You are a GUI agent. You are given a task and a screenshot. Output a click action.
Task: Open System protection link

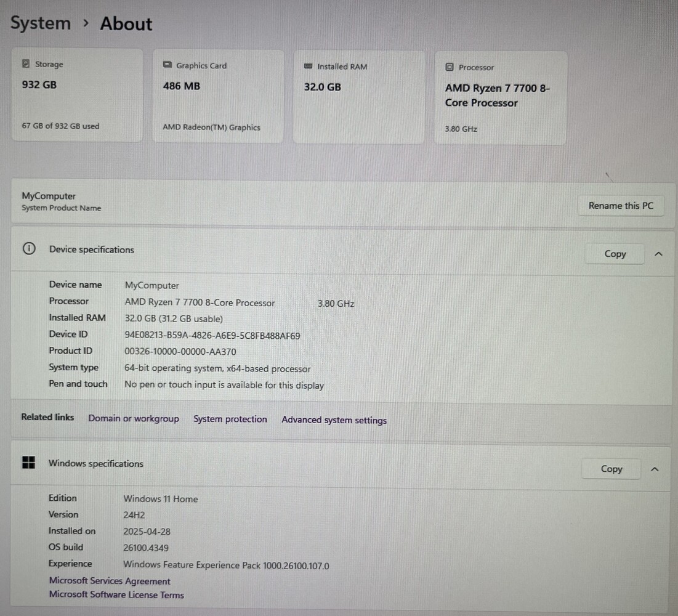[x=230, y=419]
